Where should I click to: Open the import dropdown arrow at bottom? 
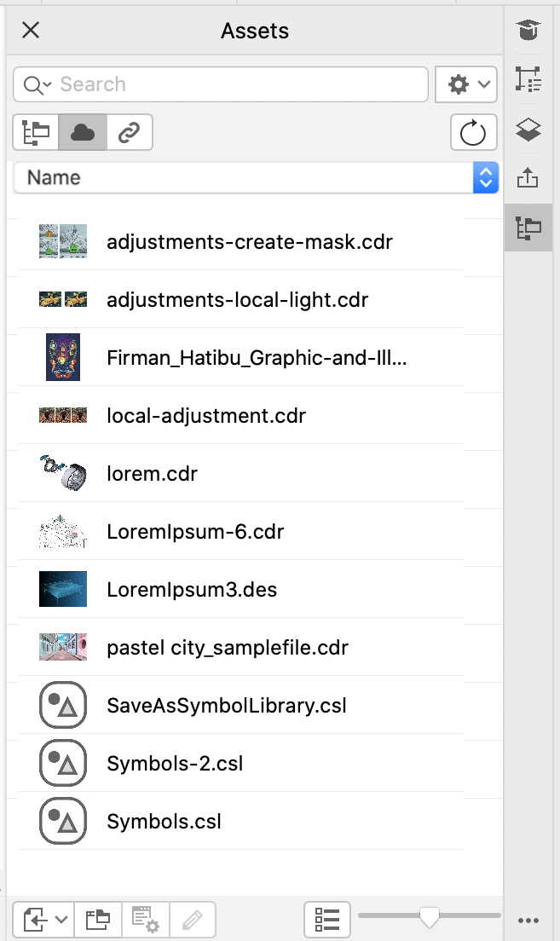[x=61, y=920]
